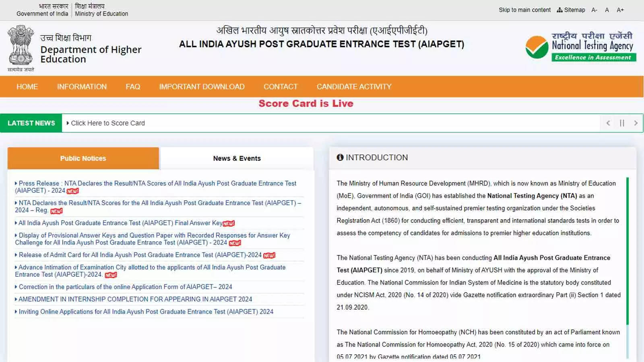This screenshot has width=644, height=362.
Task: Open CANDIDATE ACTIVITY menu
Action: pyautogui.click(x=354, y=86)
